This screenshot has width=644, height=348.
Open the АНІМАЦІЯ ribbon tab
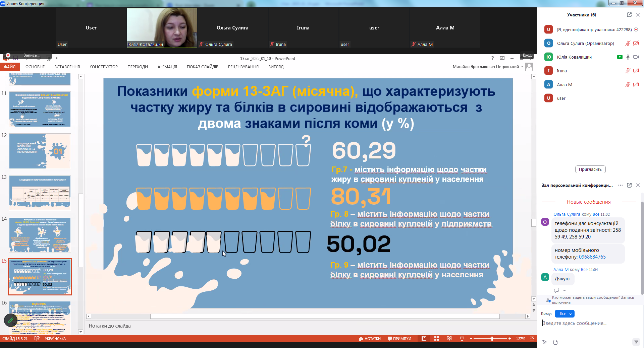(167, 67)
